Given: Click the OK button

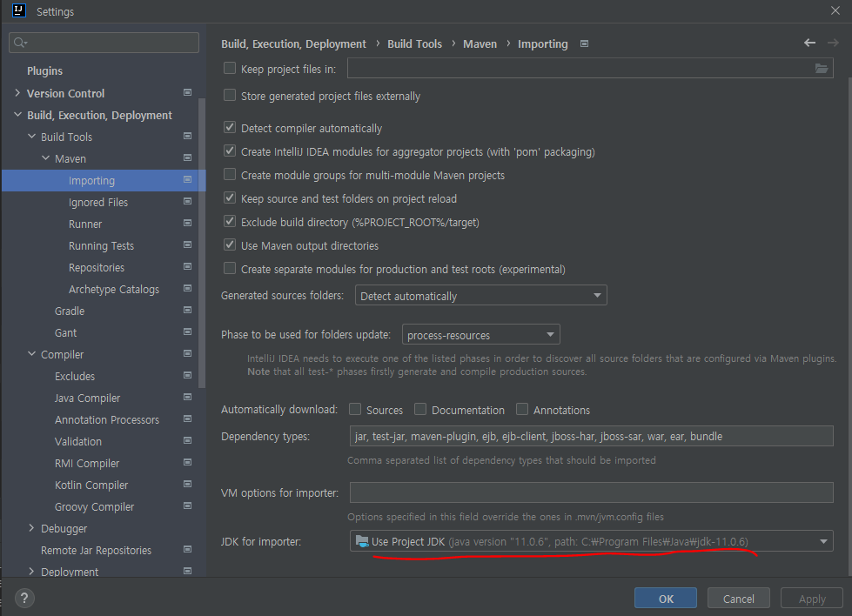Looking at the screenshot, I should tap(666, 598).
